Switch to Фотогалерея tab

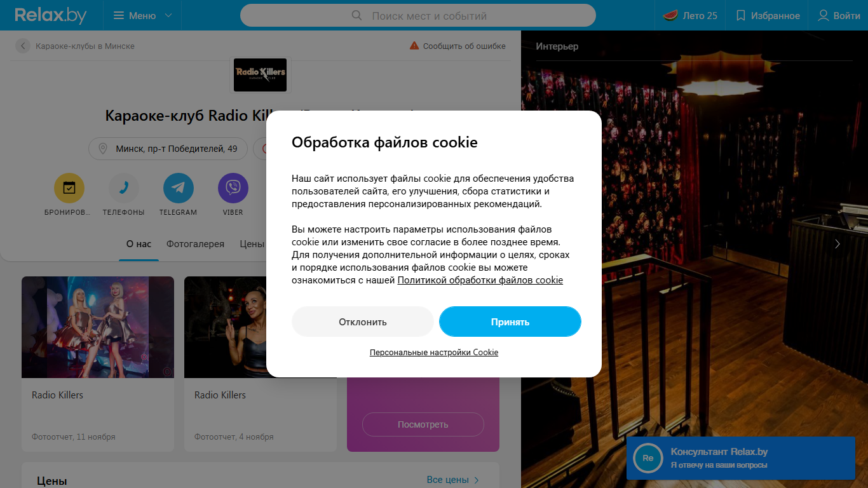(196, 244)
